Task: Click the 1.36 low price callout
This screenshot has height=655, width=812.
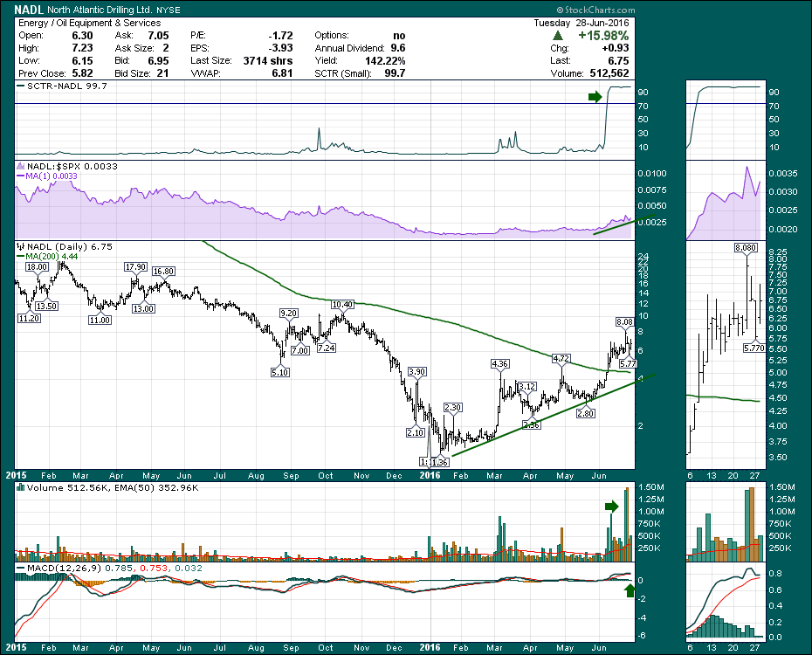Action: [439, 462]
